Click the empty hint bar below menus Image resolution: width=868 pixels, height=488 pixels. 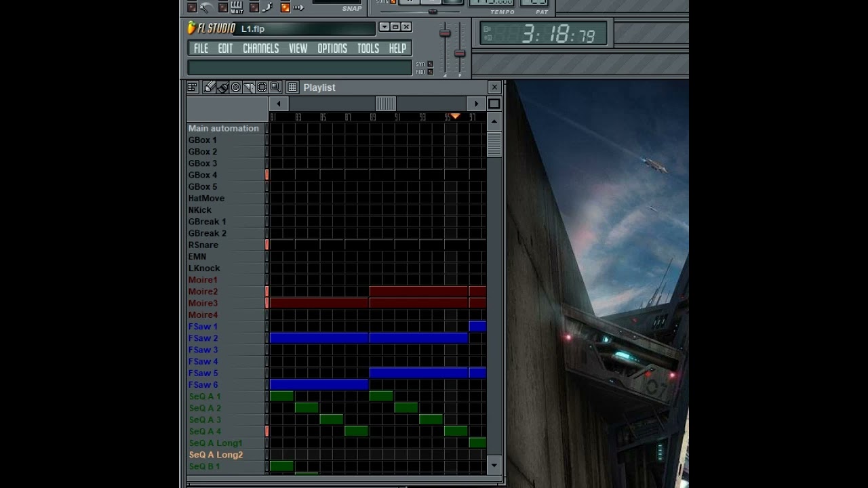(x=300, y=67)
